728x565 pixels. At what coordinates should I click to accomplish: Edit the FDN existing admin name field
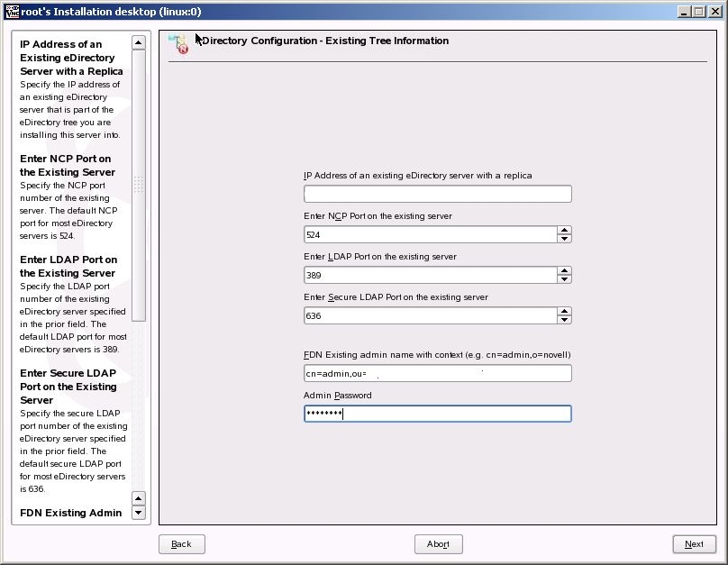(437, 373)
